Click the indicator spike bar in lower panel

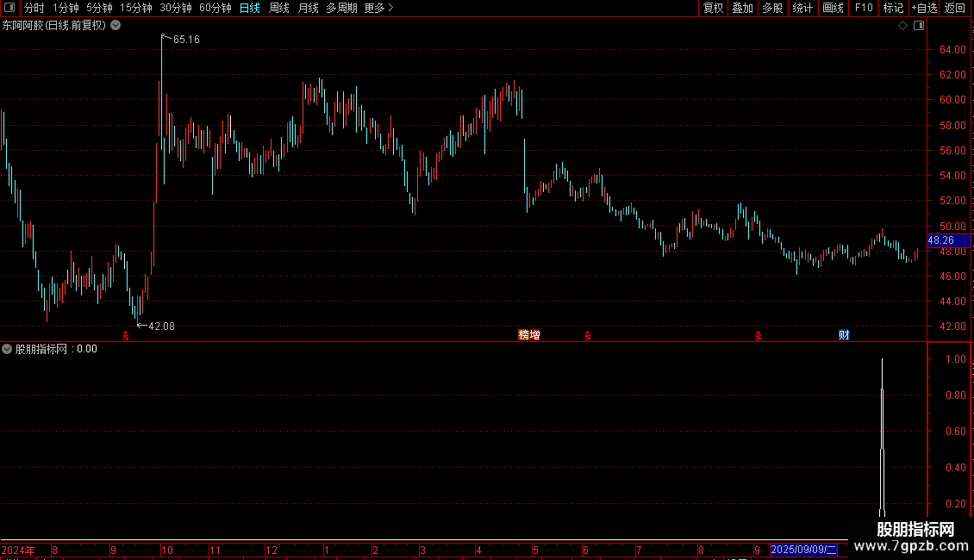[882, 438]
